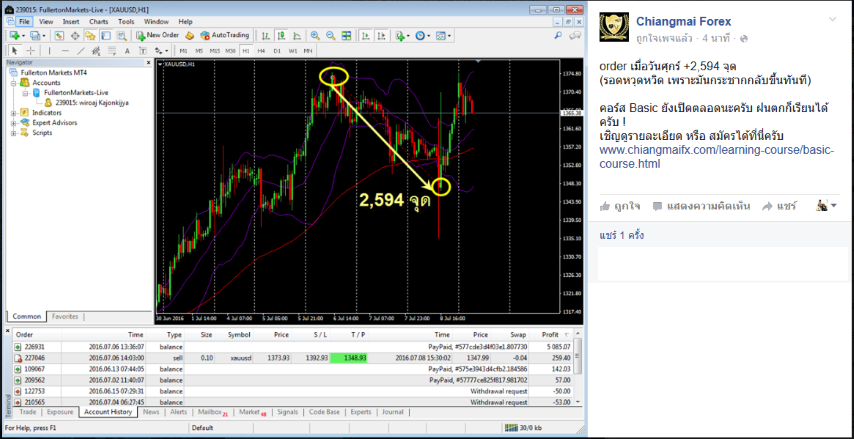This screenshot has height=439, width=854.
Task: Open the Insert menu
Action: [71, 22]
